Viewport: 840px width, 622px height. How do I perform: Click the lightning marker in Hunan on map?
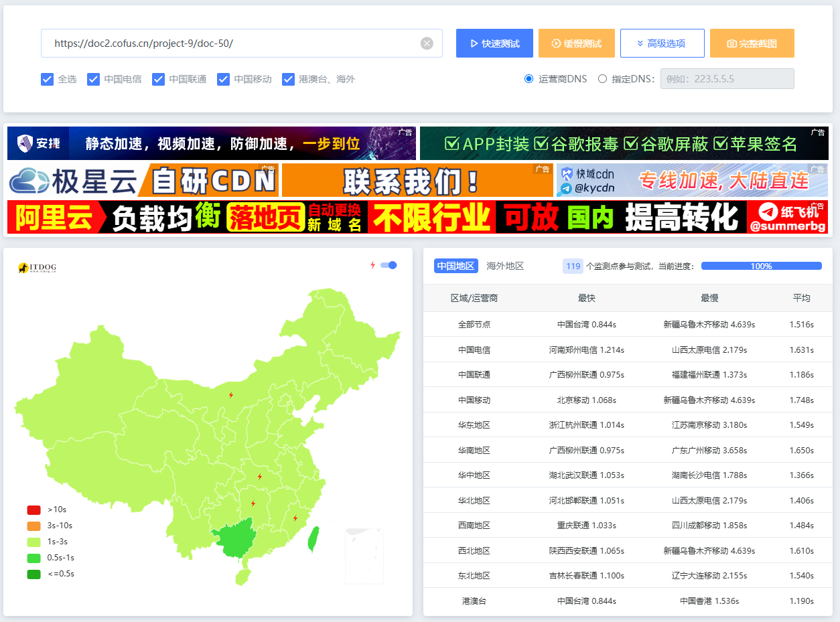253,503
